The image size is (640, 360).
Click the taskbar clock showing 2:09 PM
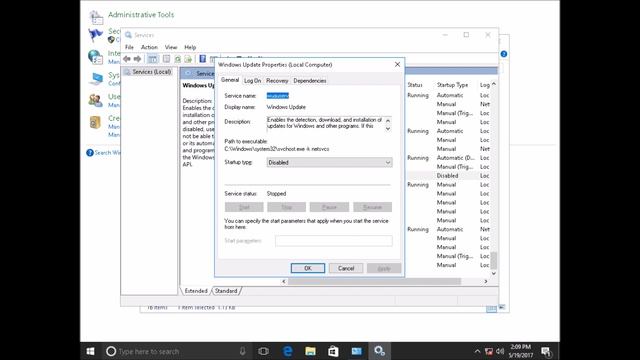[521, 351]
